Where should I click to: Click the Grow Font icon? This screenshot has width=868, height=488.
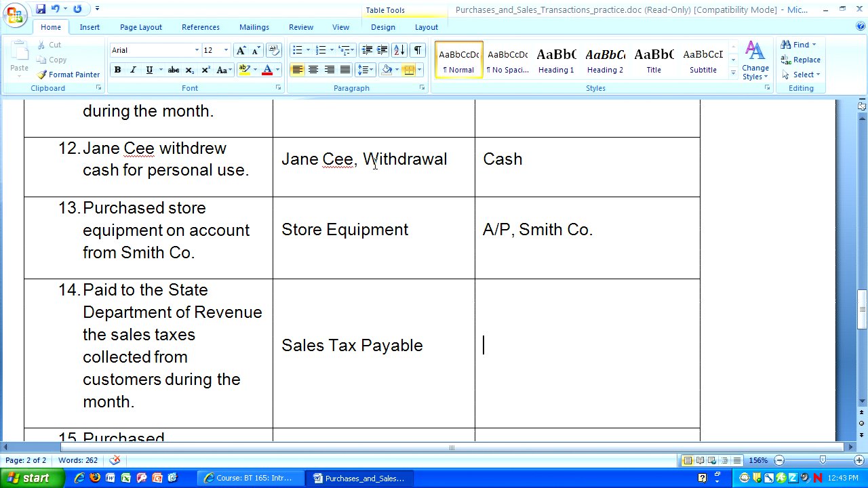coord(241,50)
